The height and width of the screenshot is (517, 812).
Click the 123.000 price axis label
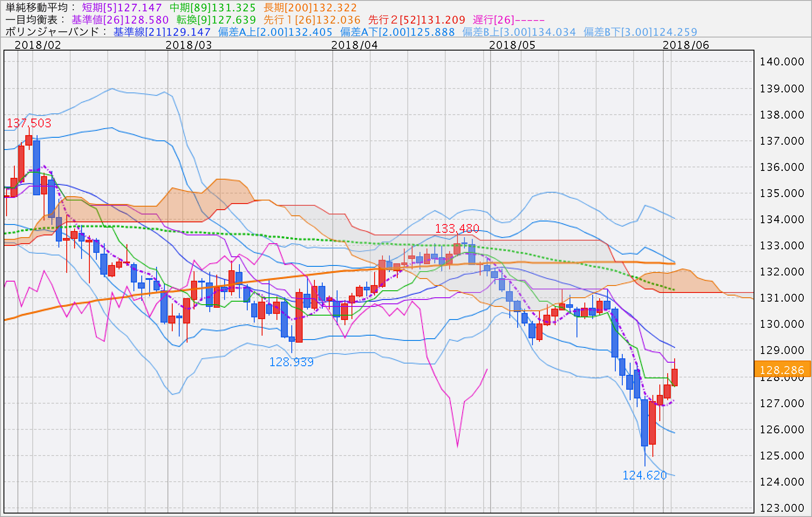tap(782, 508)
